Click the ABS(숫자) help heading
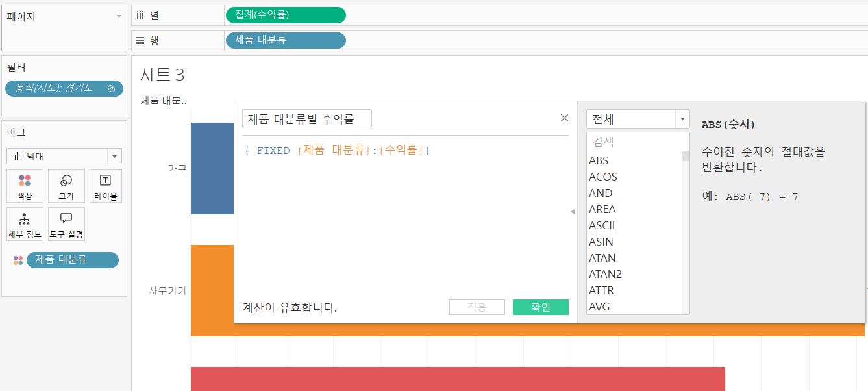Image resolution: width=868 pixels, height=391 pixels. coord(728,124)
